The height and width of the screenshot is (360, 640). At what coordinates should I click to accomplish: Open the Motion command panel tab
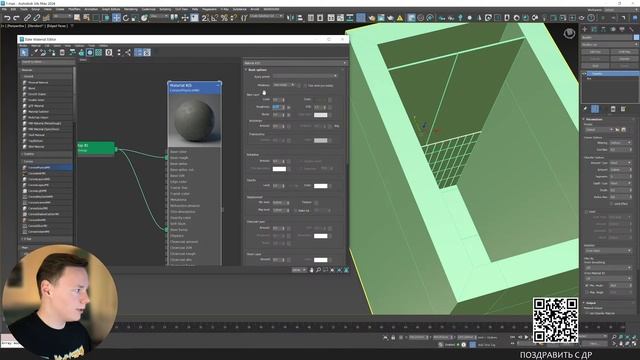pos(613,29)
